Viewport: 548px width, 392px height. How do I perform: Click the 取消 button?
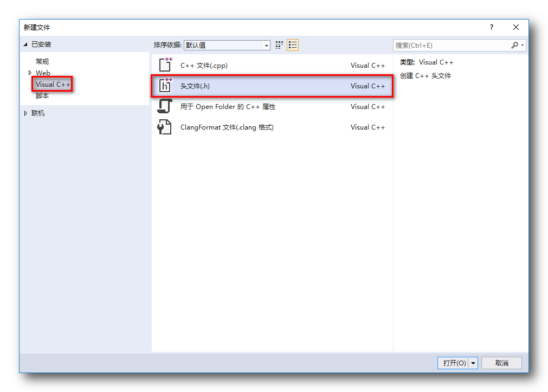(501, 363)
